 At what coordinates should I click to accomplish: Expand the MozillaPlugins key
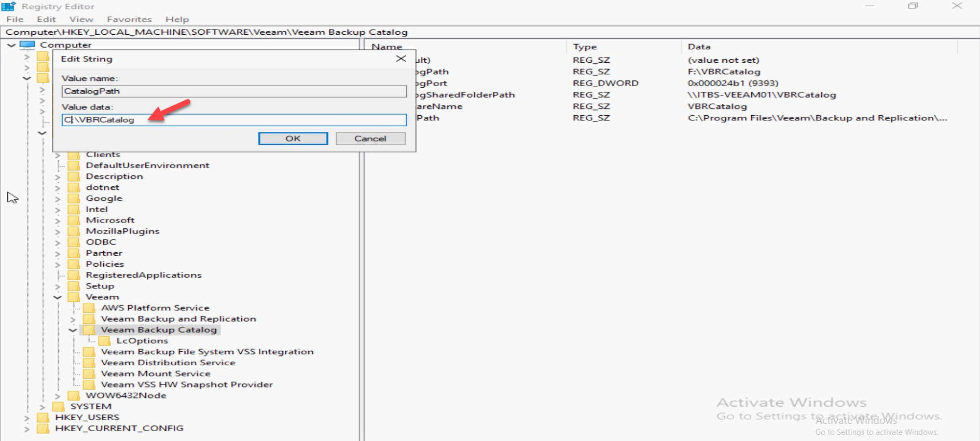(58, 231)
